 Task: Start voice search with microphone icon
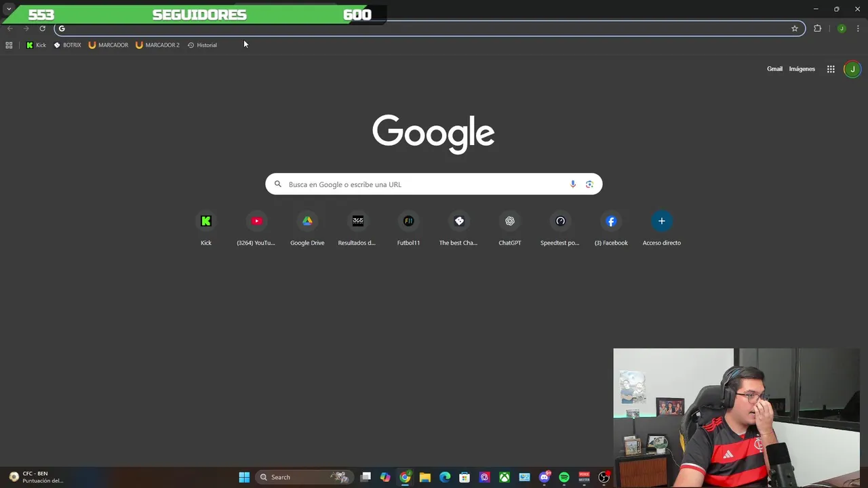pos(573,184)
